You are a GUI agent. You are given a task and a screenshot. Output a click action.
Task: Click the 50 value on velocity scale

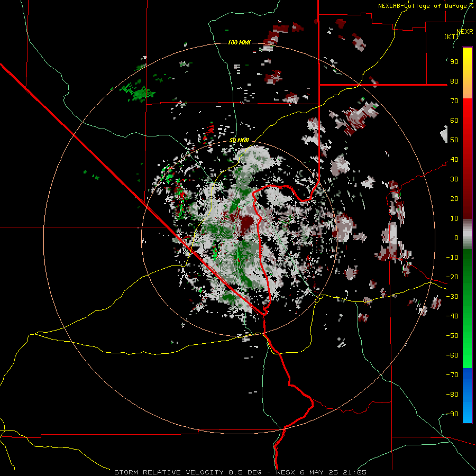click(x=454, y=140)
